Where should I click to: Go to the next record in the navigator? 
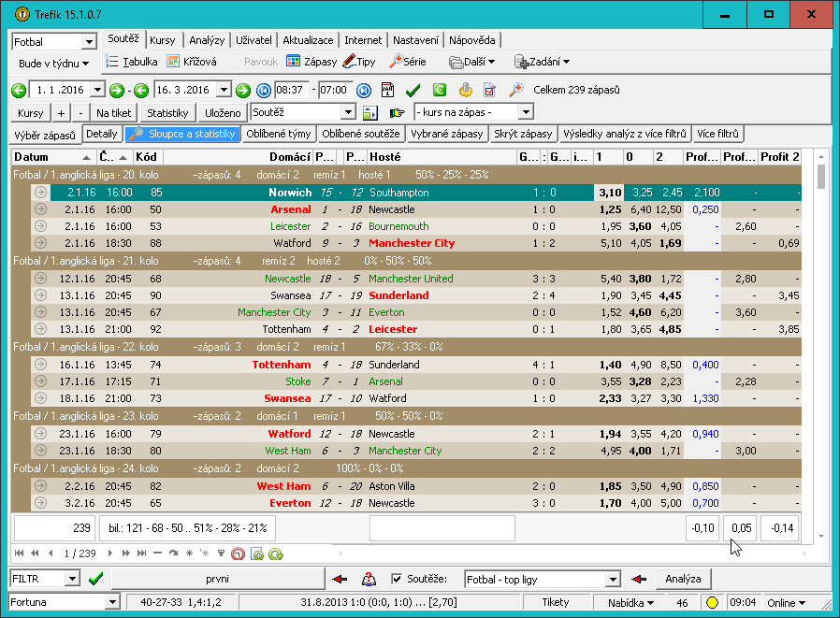[109, 553]
